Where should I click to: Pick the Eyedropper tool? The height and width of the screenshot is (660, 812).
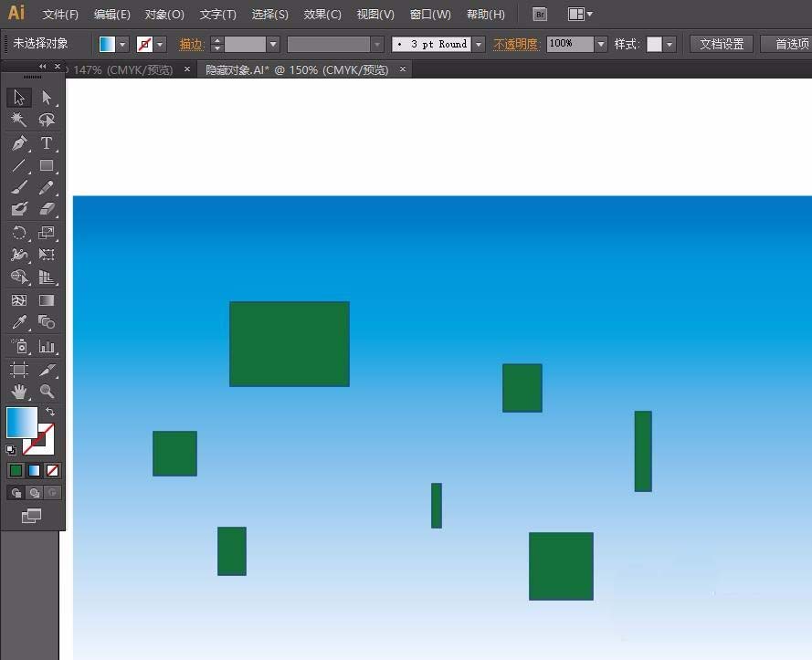(x=19, y=322)
